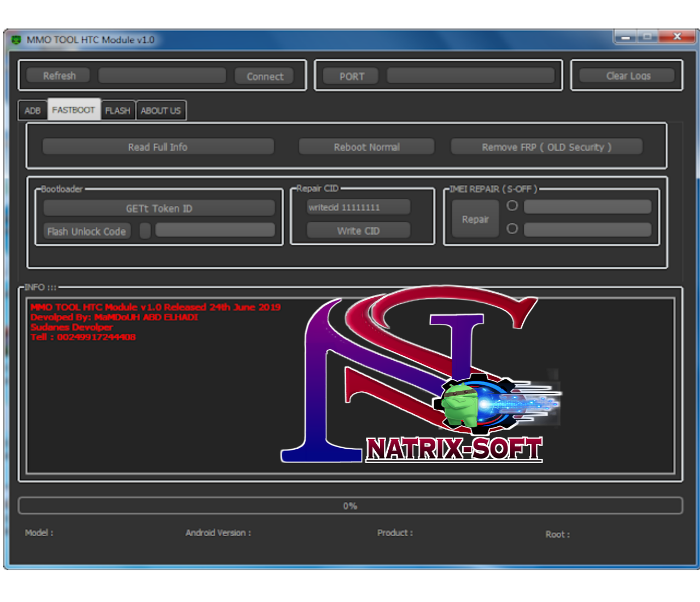
Task: Click the 0% progress bar
Action: 351,506
